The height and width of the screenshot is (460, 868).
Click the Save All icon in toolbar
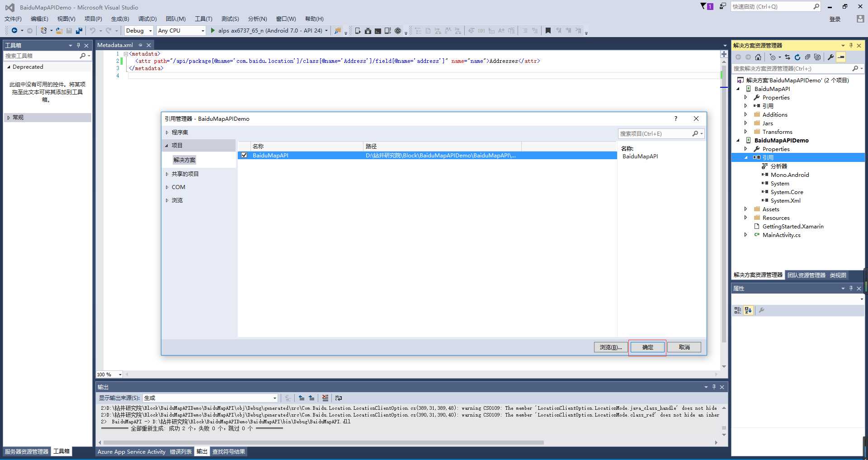[x=79, y=31]
